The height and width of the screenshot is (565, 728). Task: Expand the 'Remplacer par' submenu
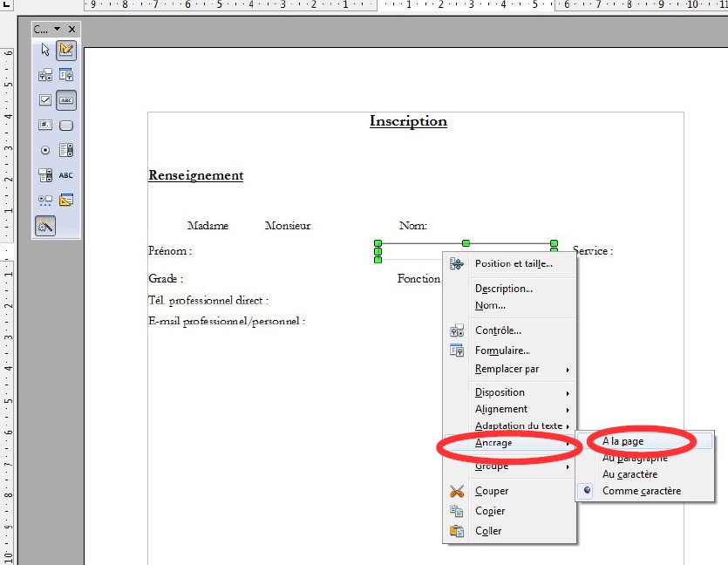pyautogui.click(x=507, y=369)
